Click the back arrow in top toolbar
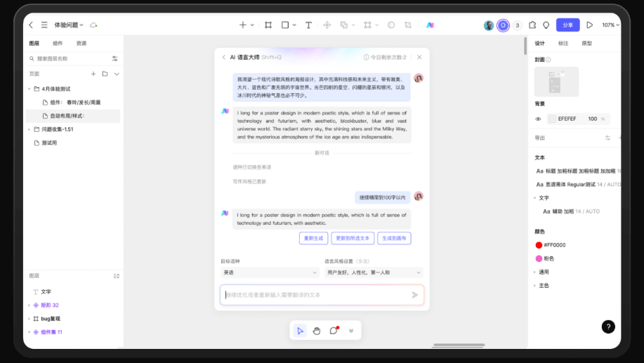The height and width of the screenshot is (363, 644). tap(31, 25)
